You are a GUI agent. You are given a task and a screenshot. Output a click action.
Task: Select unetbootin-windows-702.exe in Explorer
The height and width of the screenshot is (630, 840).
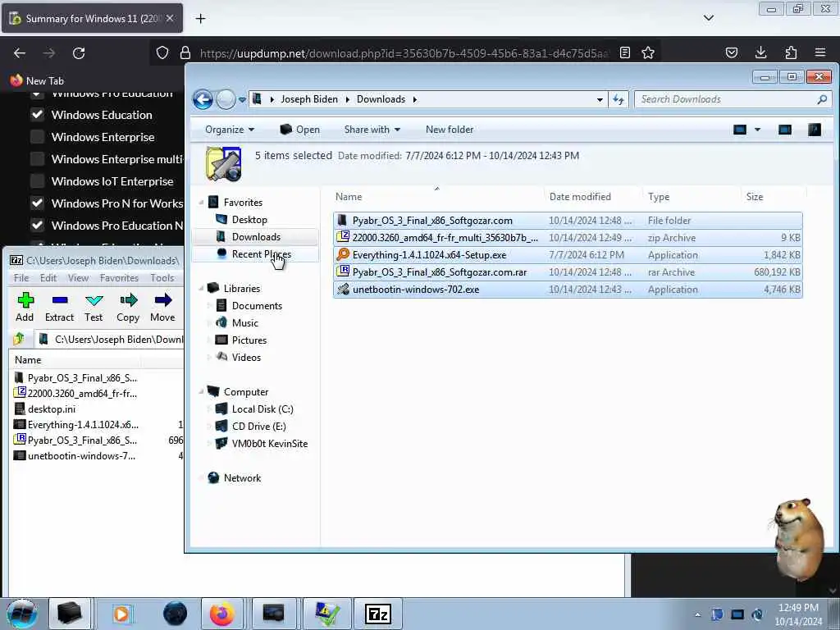coord(568,290)
